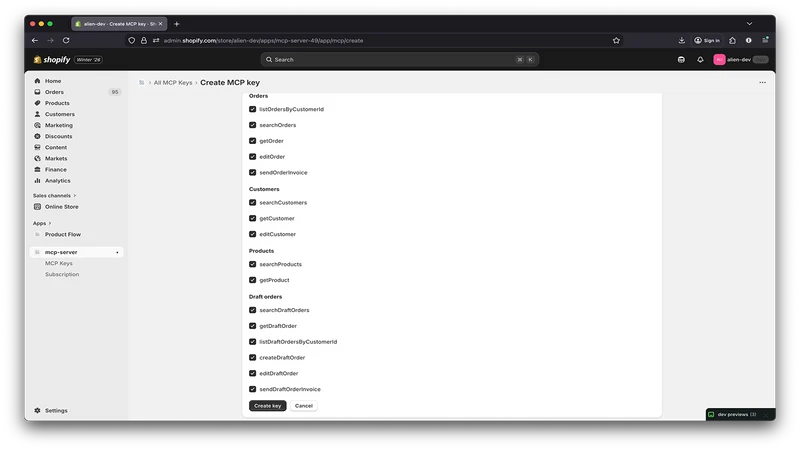Click the padlock site info icon

tap(144, 40)
